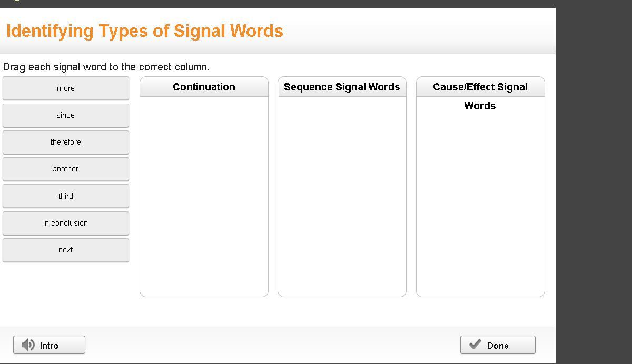Pick the 'therefore' word tile
The image size is (632, 364).
pos(66,142)
